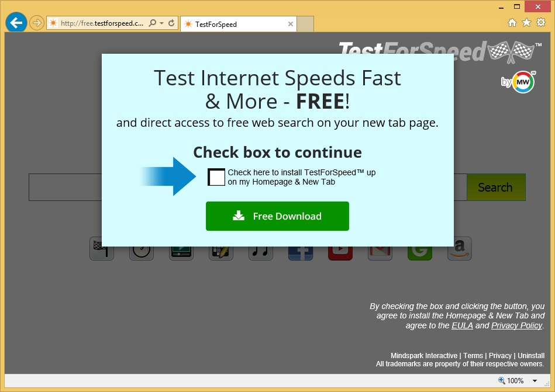Open the address bar dropdown arrow
Viewport: 555px width, 392px height.
coord(162,23)
